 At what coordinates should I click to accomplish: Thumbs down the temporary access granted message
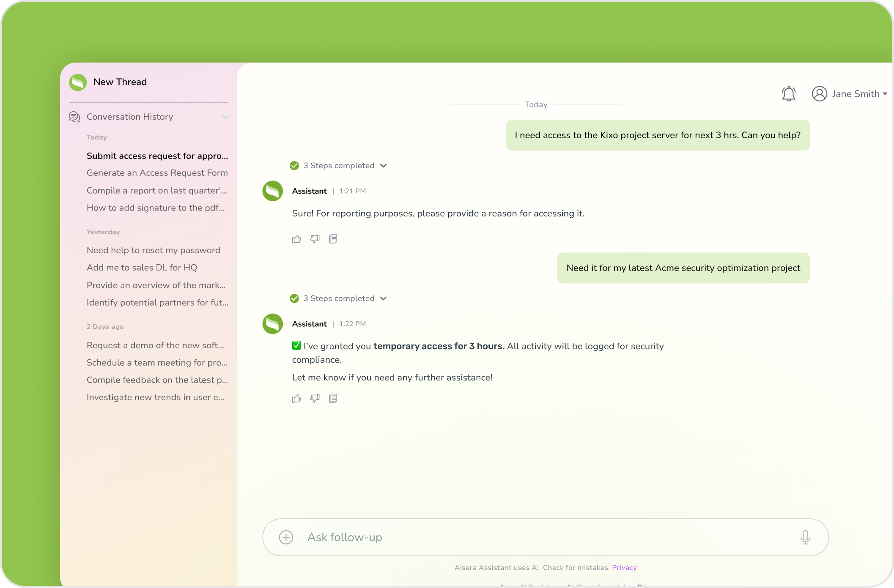315,399
